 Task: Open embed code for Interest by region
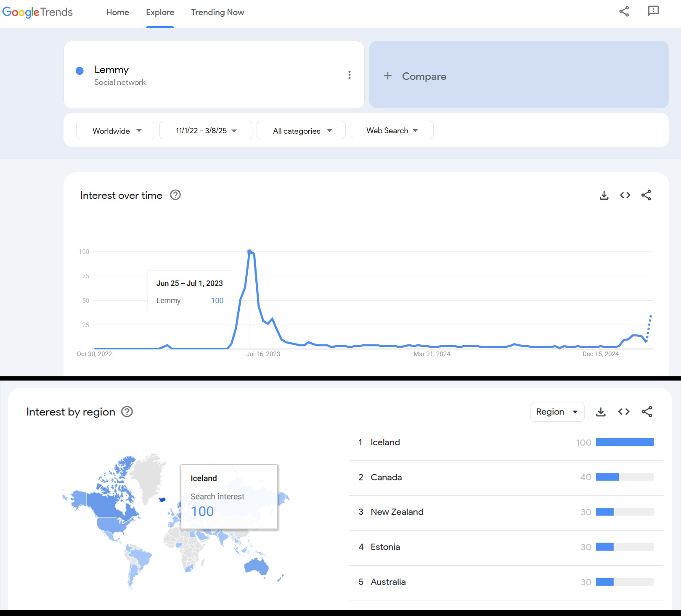624,412
